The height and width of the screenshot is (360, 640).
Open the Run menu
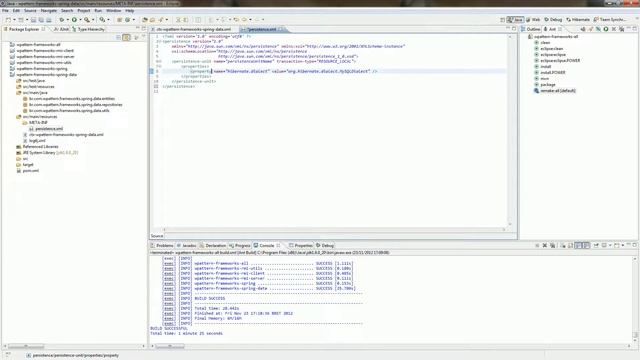pyautogui.click(x=98, y=11)
